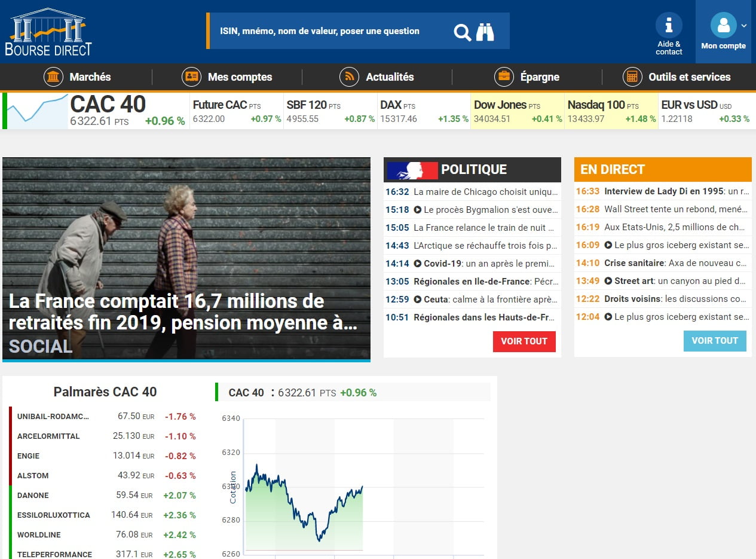Open the DAX ticker quote
This screenshot has width=756, height=559.
point(424,111)
